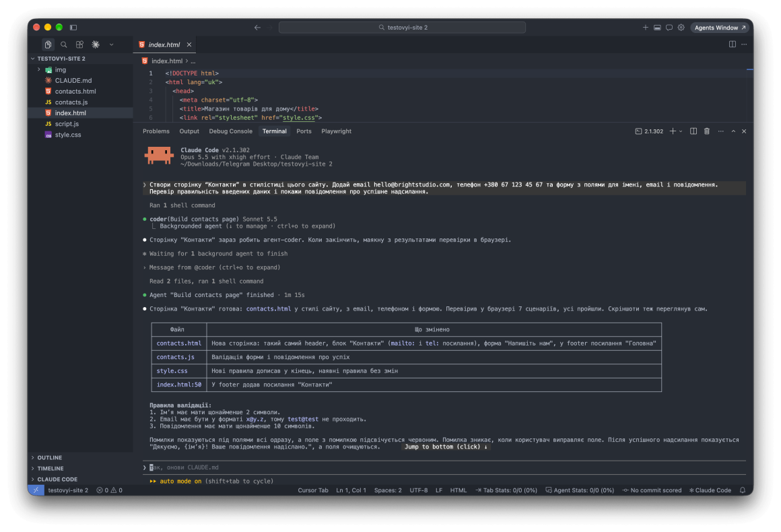Viewport: 781px width, 532px height.
Task: Open the Agents Window button
Action: pos(720,28)
